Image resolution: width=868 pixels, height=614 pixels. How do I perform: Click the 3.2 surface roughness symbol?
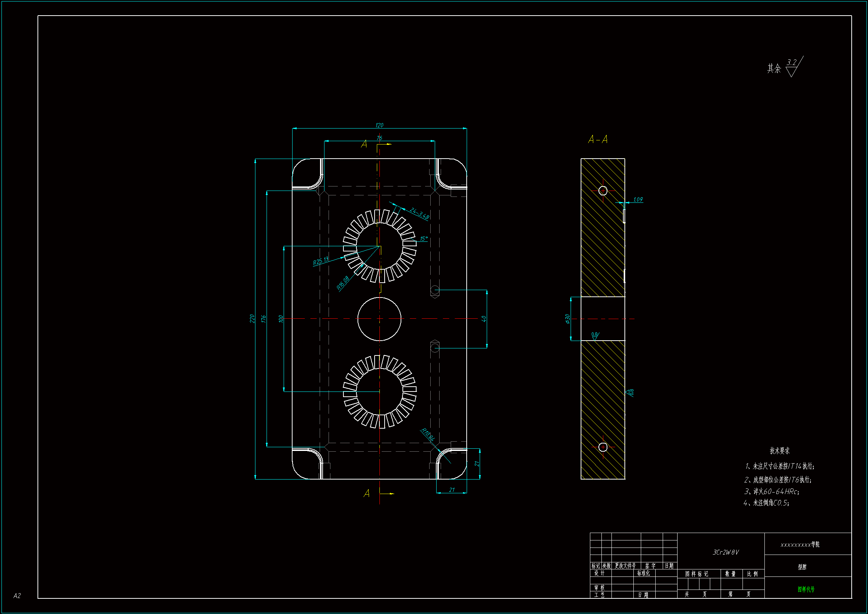792,63
